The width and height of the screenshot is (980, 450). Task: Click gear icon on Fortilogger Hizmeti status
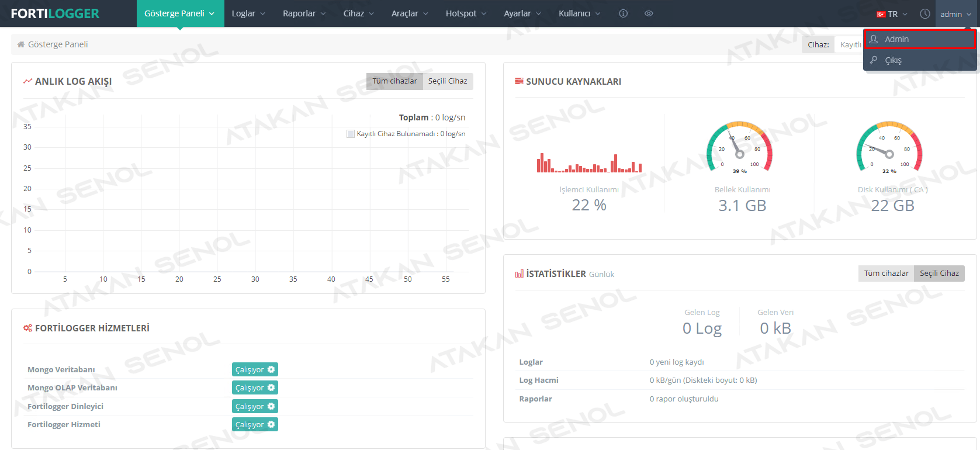(271, 424)
